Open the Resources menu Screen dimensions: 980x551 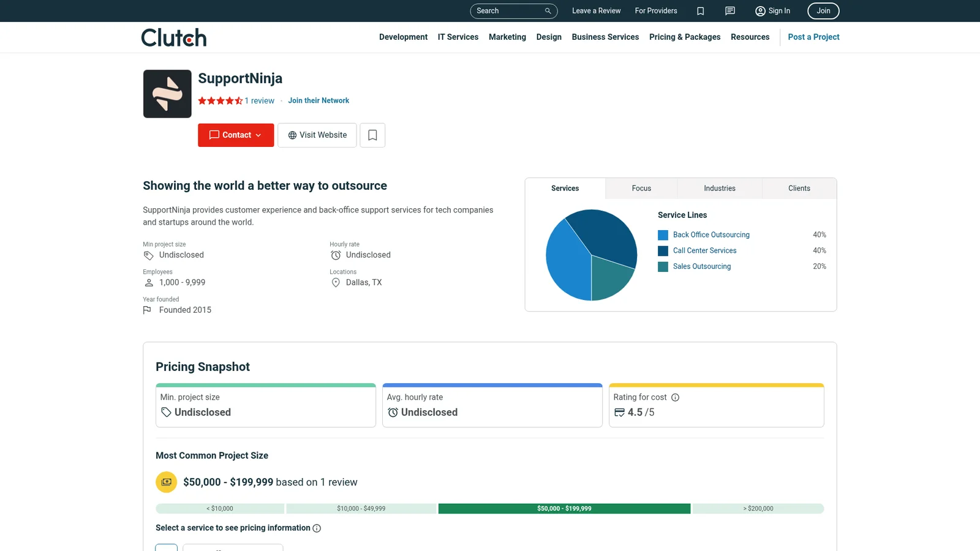(x=750, y=37)
